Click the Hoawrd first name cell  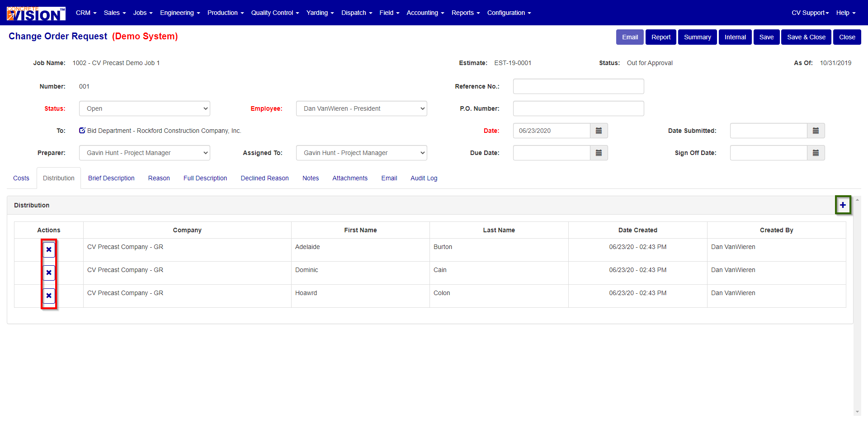(x=360, y=296)
